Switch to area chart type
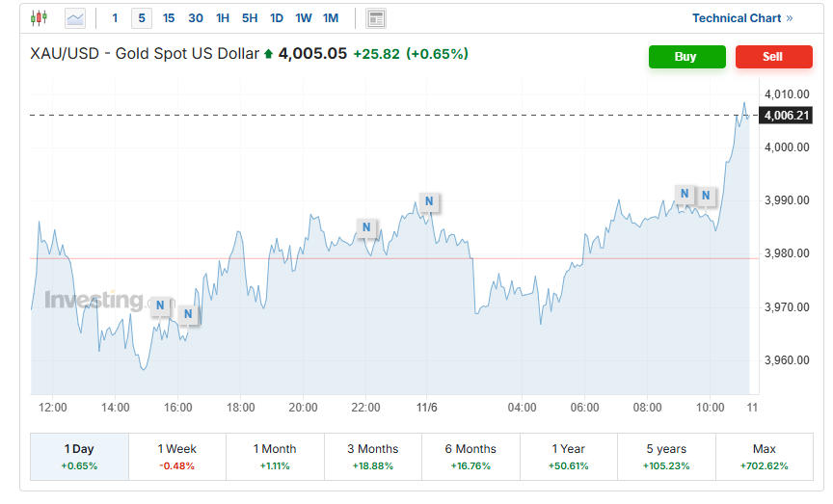Image resolution: width=833 pixels, height=504 pixels. pos(74,18)
